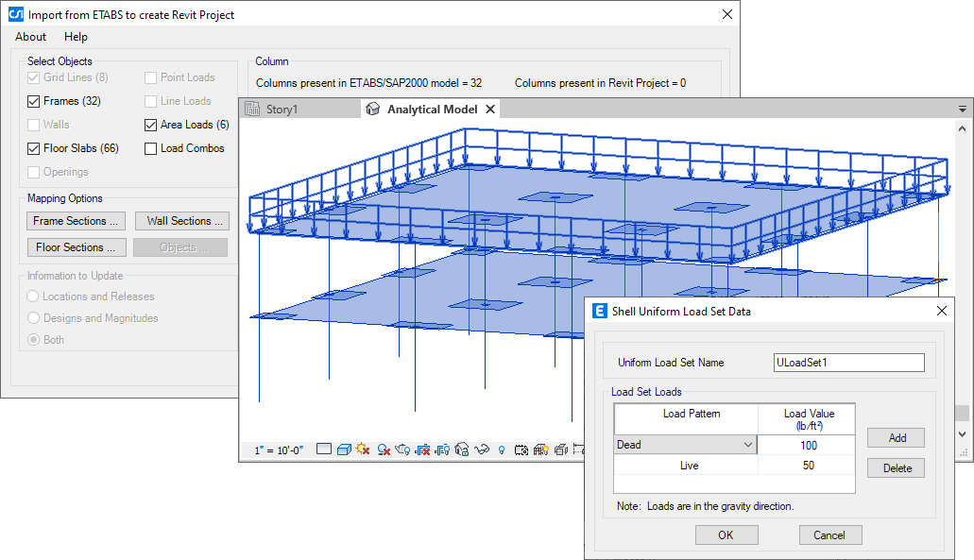Open Temporary Hide/Isolate glasses icon
Viewport: 974px width, 560px height.
482,450
